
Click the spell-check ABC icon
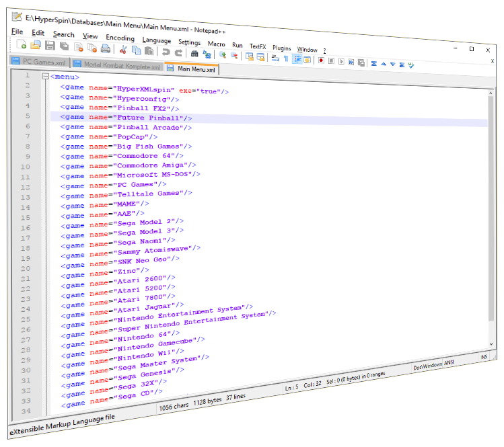click(411, 65)
